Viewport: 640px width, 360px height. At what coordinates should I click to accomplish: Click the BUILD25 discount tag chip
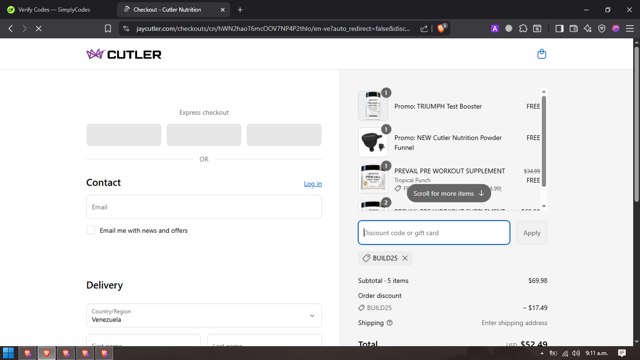pos(384,258)
